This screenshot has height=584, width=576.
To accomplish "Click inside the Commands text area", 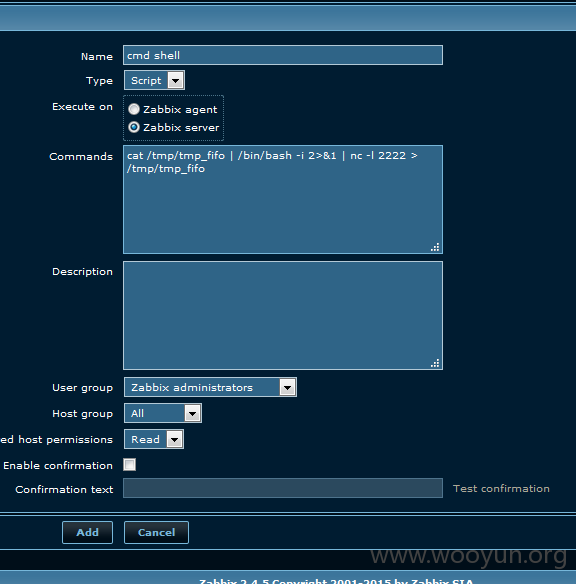I will click(283, 199).
